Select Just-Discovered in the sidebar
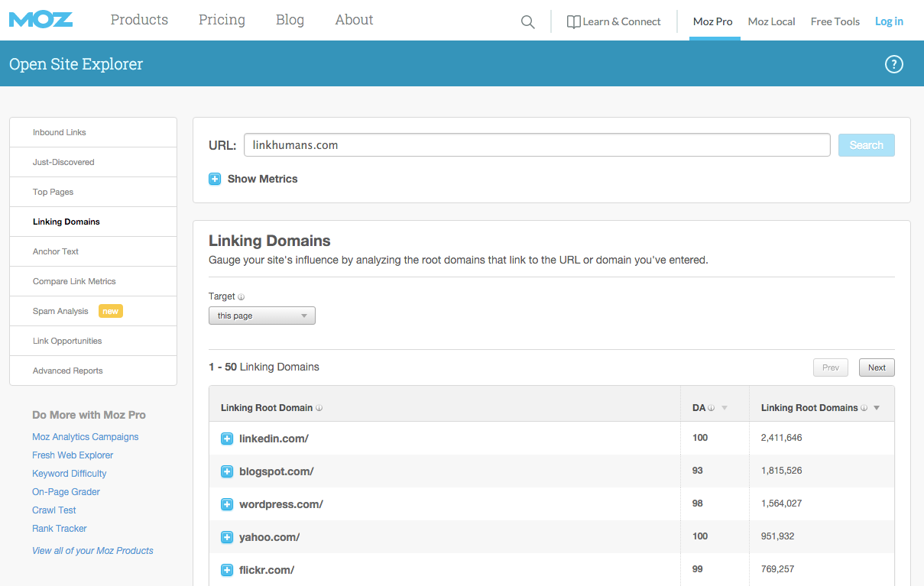The width and height of the screenshot is (924, 586). click(93, 162)
